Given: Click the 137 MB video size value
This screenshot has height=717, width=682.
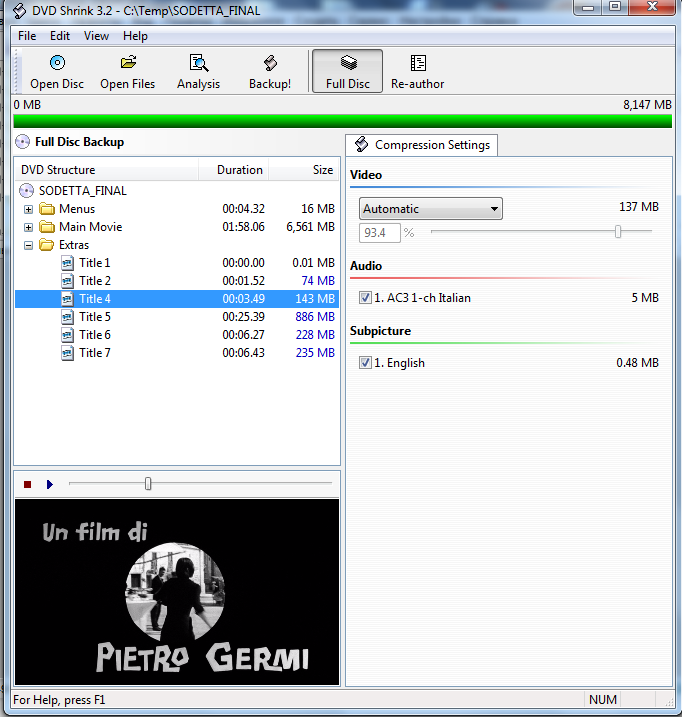Looking at the screenshot, I should [x=639, y=207].
